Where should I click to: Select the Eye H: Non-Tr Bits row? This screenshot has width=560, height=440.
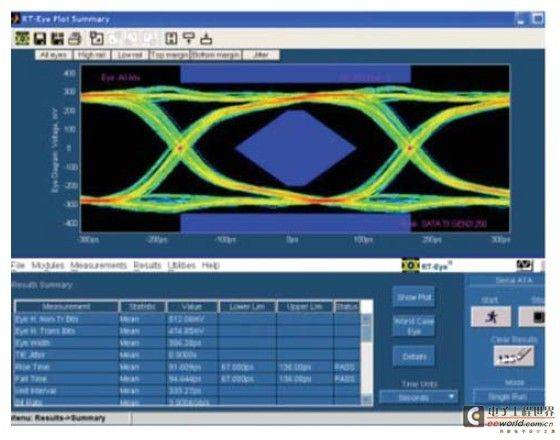click(x=187, y=319)
